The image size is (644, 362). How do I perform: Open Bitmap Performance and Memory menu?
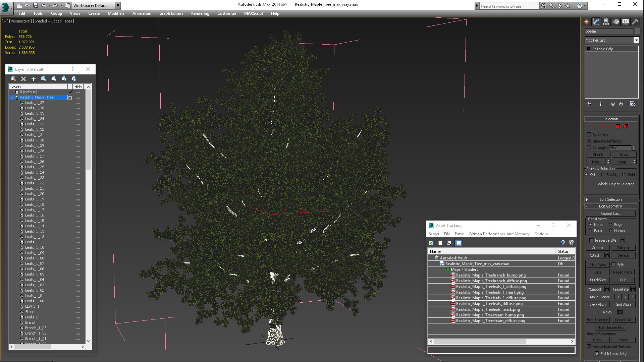click(499, 234)
